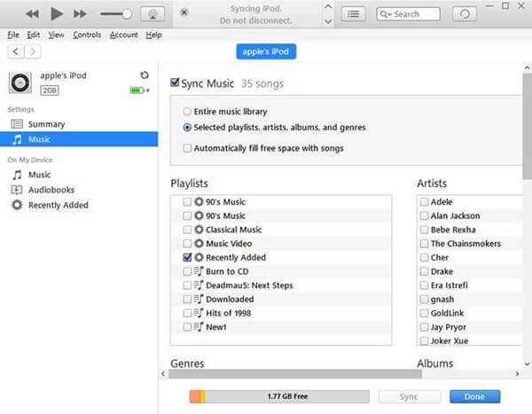Uncheck Recently Added playlist checkbox
Screen dimensions: 532x414
[x=187, y=258]
